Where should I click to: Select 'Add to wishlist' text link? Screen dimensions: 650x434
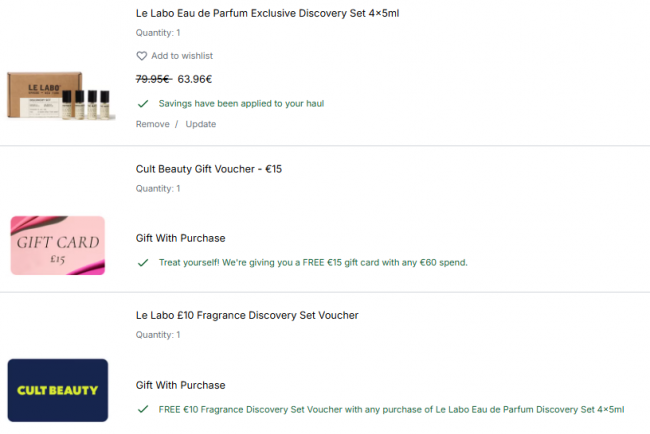[181, 56]
